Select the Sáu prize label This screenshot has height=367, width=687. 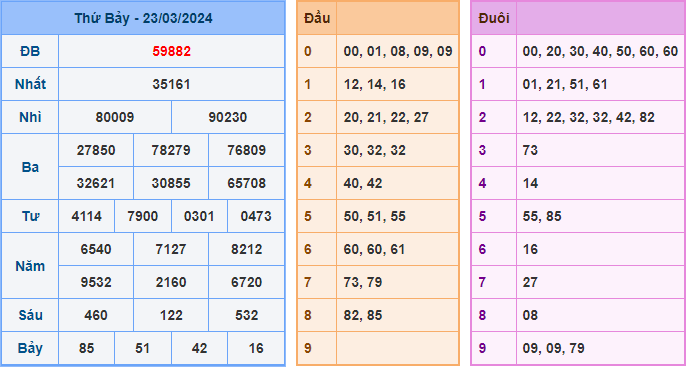coord(30,315)
